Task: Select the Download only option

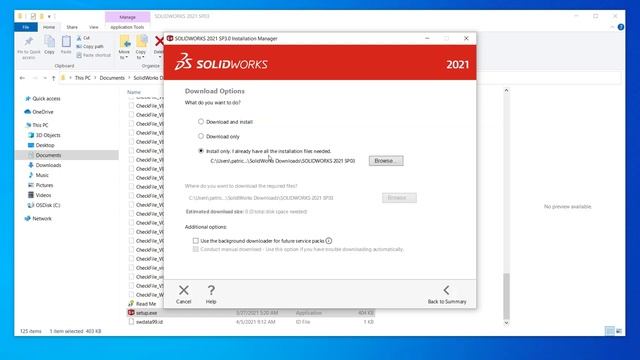Action: click(x=201, y=136)
